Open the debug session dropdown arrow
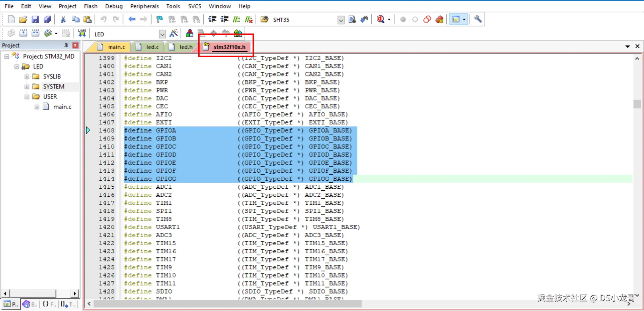 coord(389,19)
